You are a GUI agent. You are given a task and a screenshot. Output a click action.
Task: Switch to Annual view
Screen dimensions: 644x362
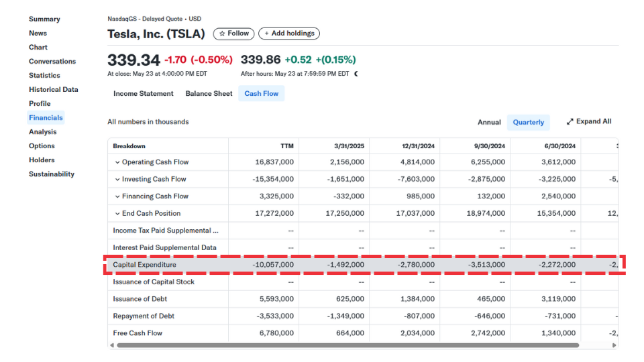tap(489, 122)
